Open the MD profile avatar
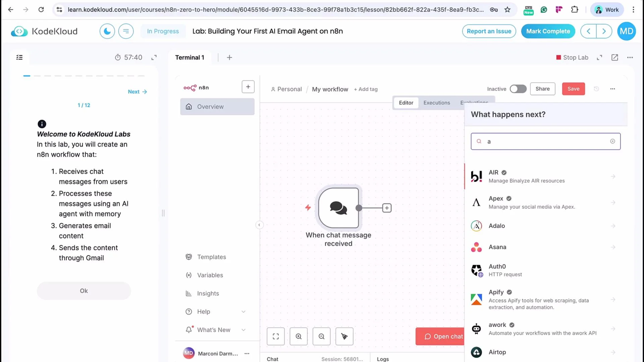The height and width of the screenshot is (362, 644). pyautogui.click(x=627, y=31)
